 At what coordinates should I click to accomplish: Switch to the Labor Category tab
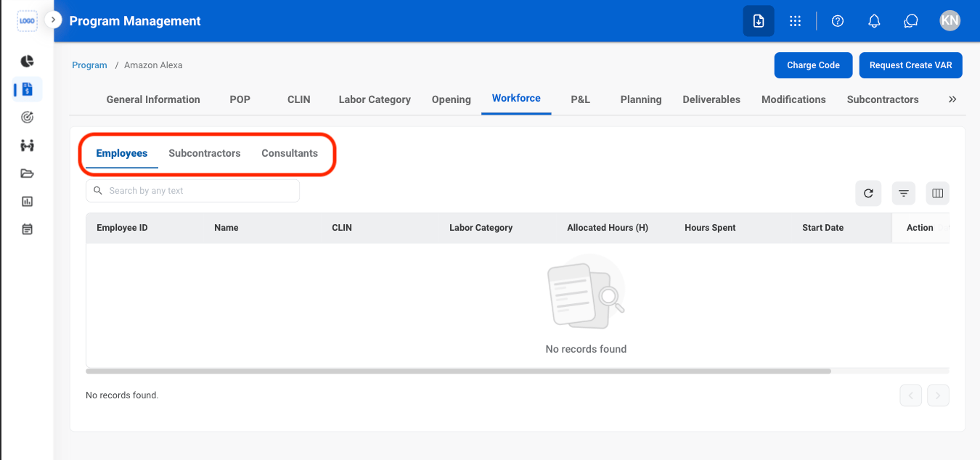pyautogui.click(x=375, y=99)
